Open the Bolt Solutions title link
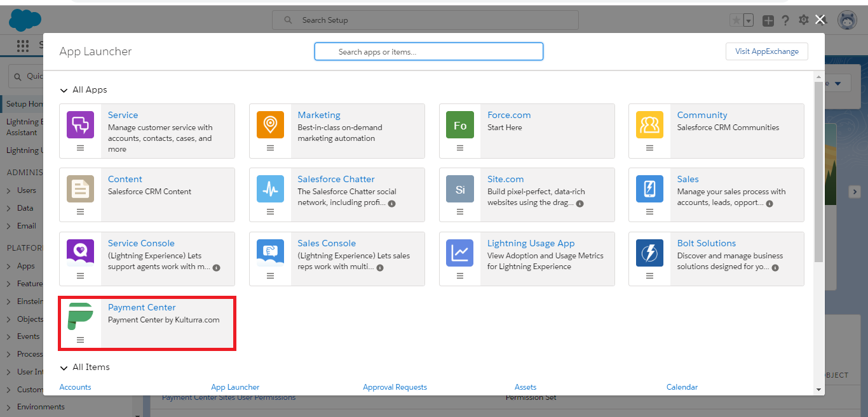The width and height of the screenshot is (868, 417). click(x=706, y=243)
